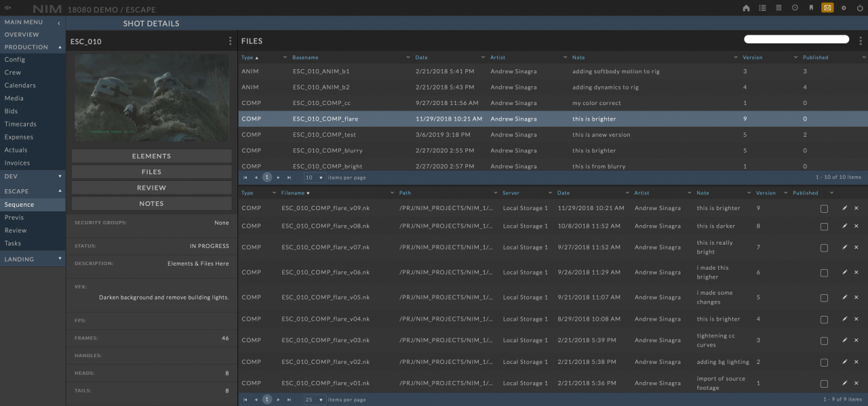Delete ESC_010_COMP_flare_v08.nk with X icon
The width and height of the screenshot is (868, 406).
pyautogui.click(x=856, y=226)
